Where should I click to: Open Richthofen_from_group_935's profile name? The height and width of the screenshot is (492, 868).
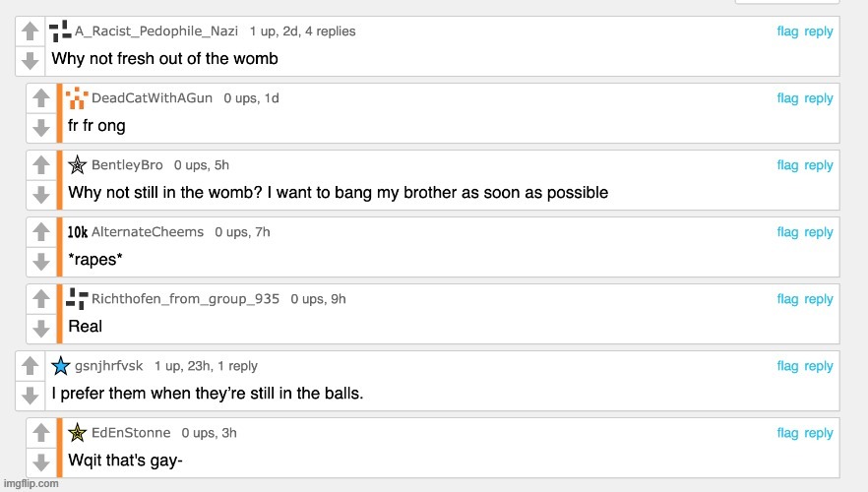pos(185,299)
